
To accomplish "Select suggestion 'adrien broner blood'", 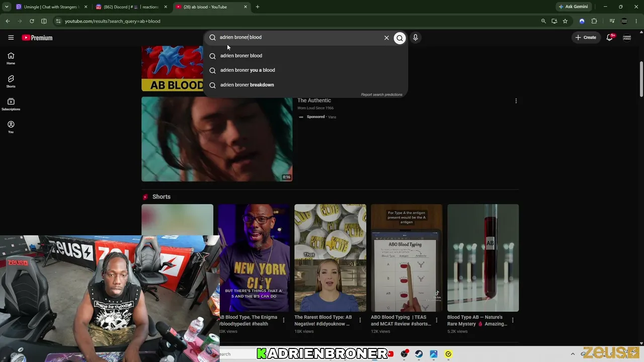I will (305, 56).
